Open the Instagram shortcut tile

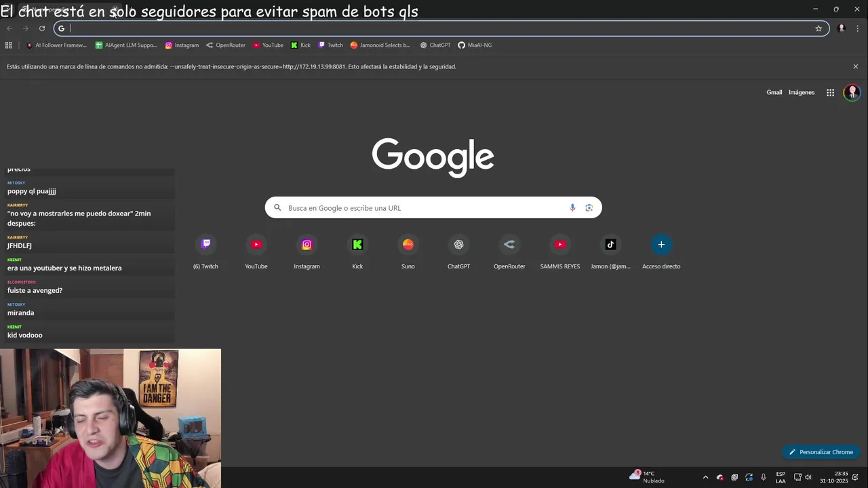point(307,251)
